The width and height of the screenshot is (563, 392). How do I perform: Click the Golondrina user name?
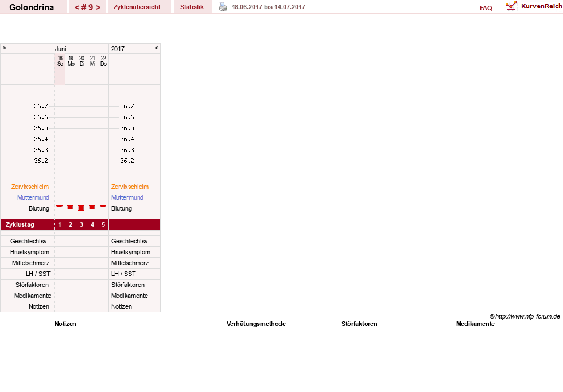[x=32, y=7]
